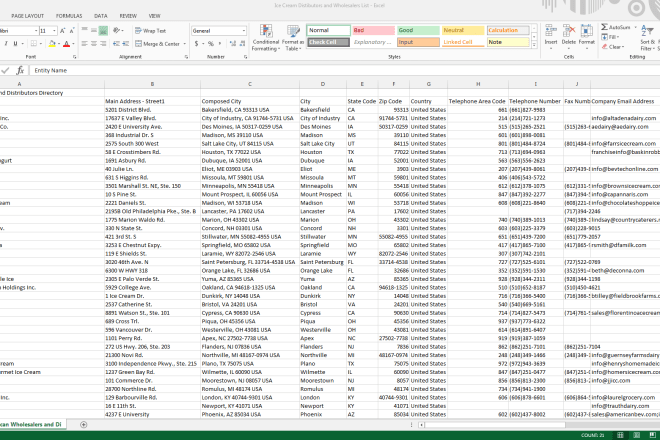The height and width of the screenshot is (440, 660).
Task: Apply the Input cell style
Action: 418,42
